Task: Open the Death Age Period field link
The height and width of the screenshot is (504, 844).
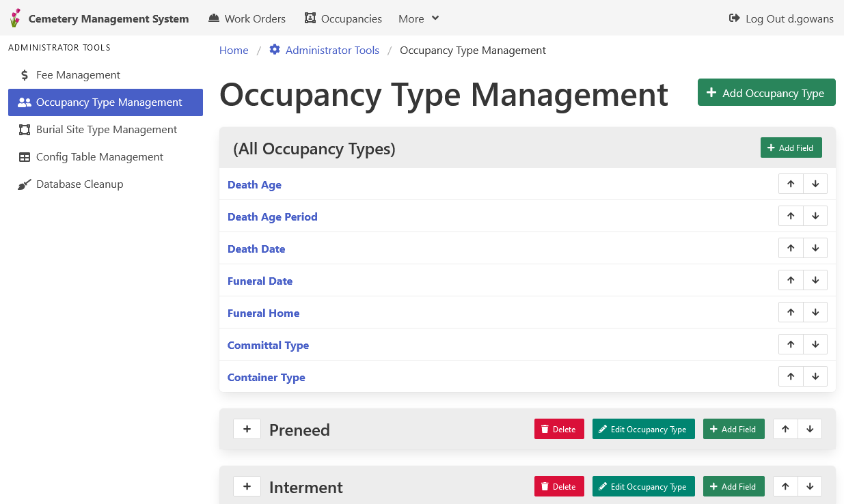Action: pos(272,216)
